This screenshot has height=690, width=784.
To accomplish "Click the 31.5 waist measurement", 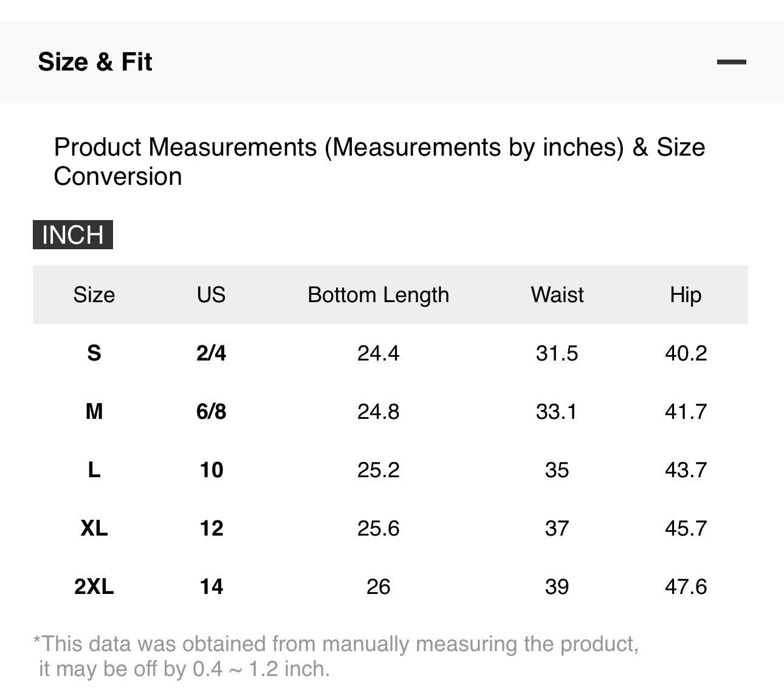I will [557, 353].
